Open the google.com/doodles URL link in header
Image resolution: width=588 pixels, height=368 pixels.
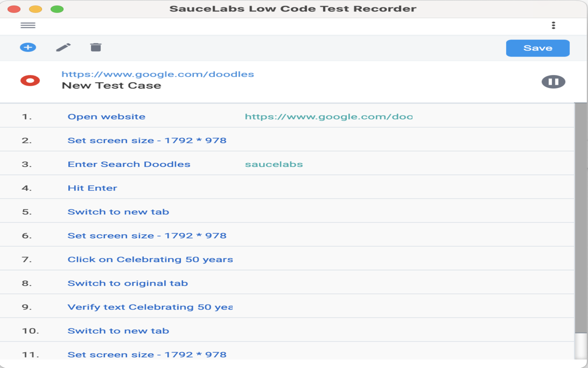pyautogui.click(x=158, y=74)
